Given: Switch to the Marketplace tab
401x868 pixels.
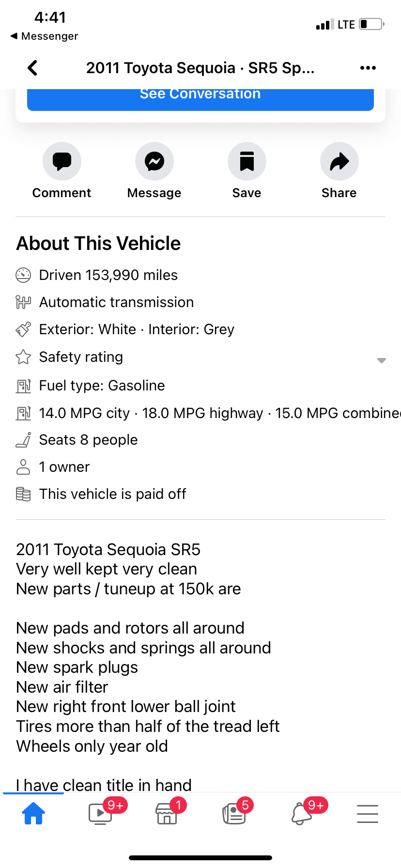Looking at the screenshot, I should pos(167,814).
